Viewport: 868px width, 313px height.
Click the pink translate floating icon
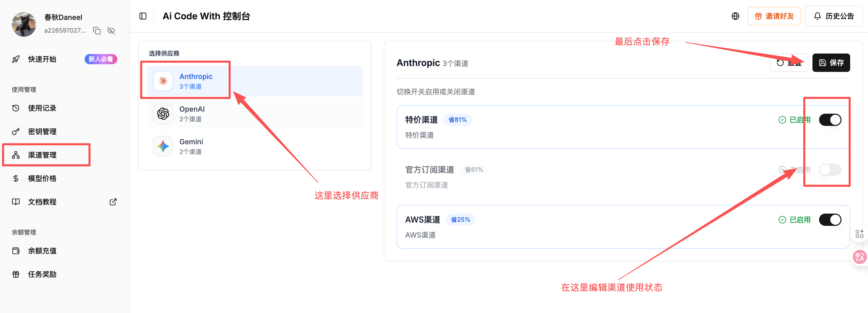click(859, 257)
